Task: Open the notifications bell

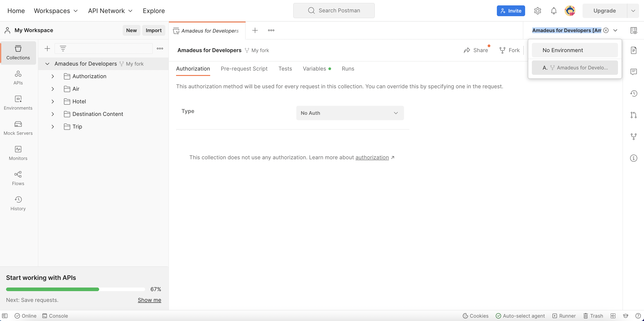Action: coord(554,11)
